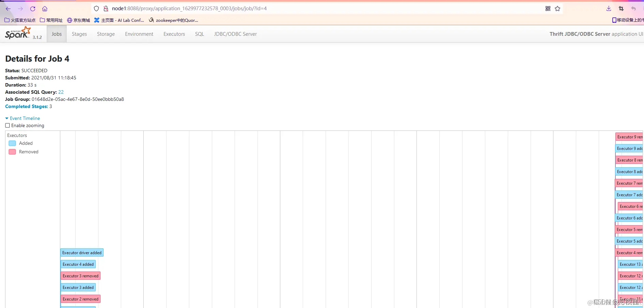Select the Executor driver added timeline event

coord(82,253)
